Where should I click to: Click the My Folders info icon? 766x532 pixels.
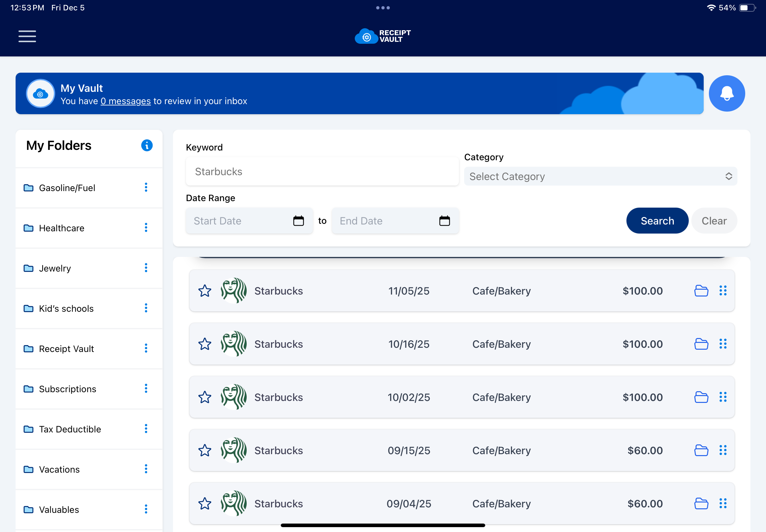[147, 145]
